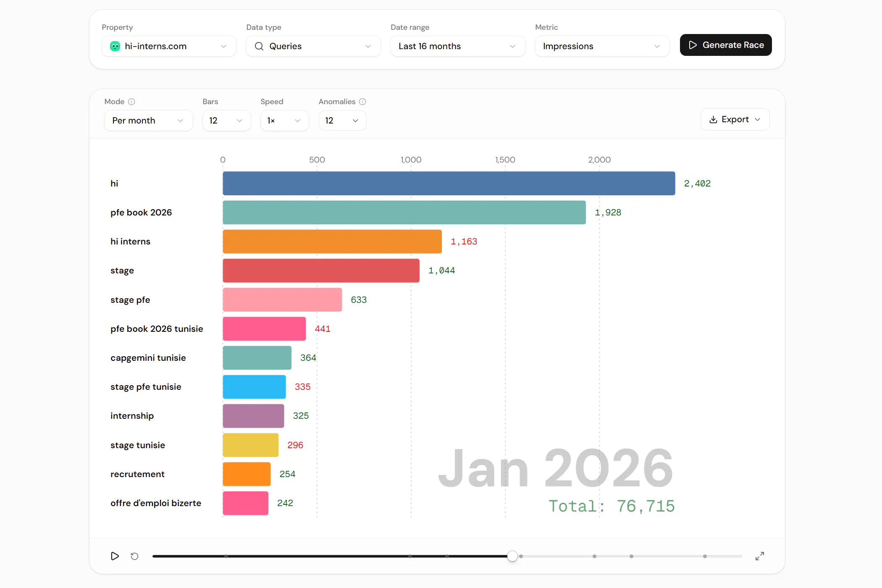Viewport: 882px width, 588px height.
Task: Click the 'capgemini tunisie' bar
Action: coord(257,358)
